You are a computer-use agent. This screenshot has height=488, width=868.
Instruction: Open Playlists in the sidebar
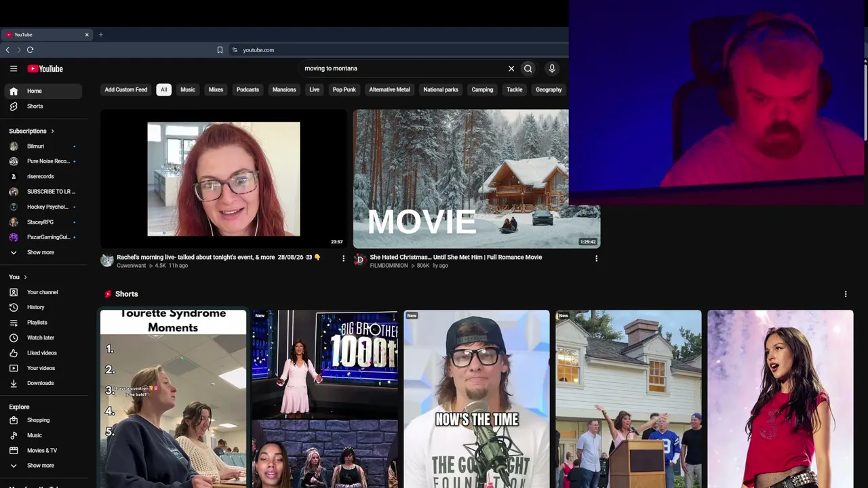pyautogui.click(x=43, y=323)
